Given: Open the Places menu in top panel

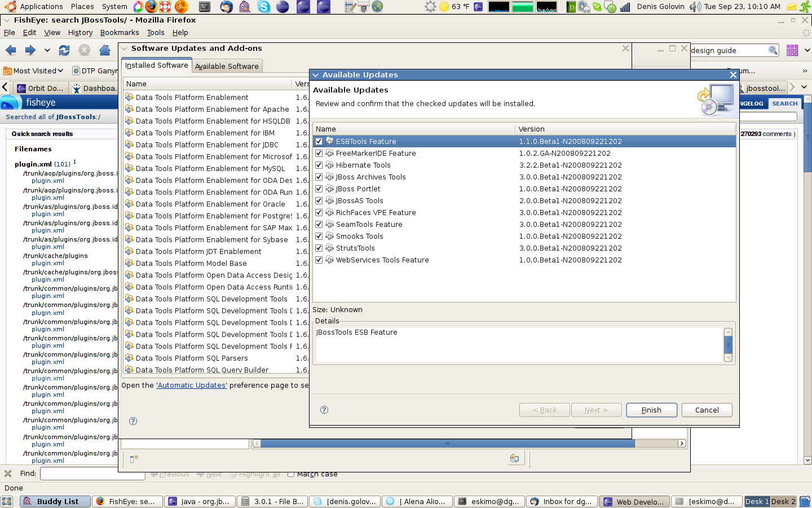Looking at the screenshot, I should pyautogui.click(x=82, y=7).
